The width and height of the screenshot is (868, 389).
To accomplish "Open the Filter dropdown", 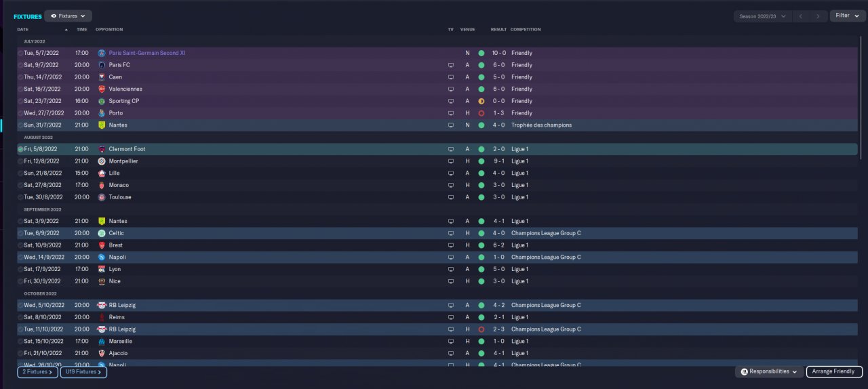I will click(x=847, y=16).
